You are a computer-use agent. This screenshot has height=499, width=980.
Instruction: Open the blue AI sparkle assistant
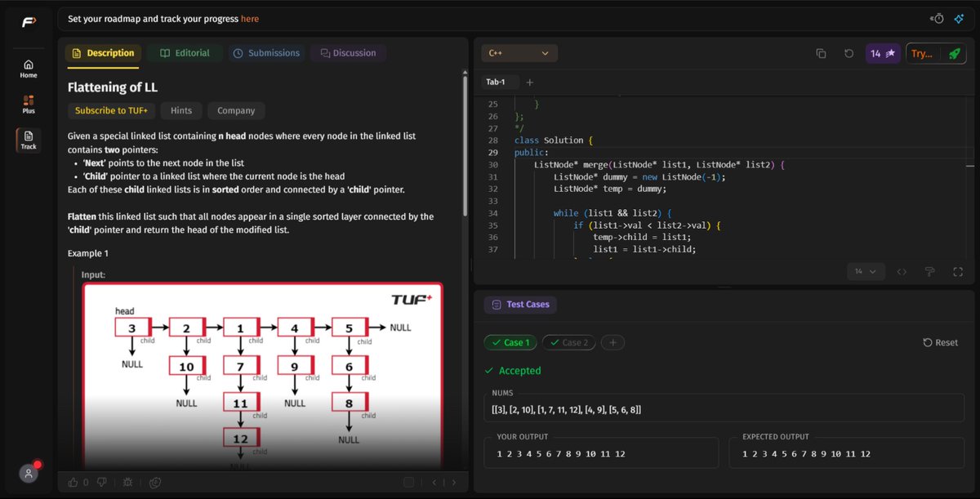[x=959, y=18]
